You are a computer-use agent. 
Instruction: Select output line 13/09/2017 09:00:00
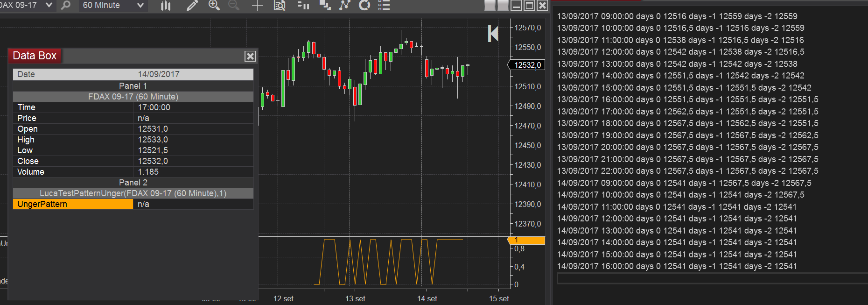coord(677,16)
